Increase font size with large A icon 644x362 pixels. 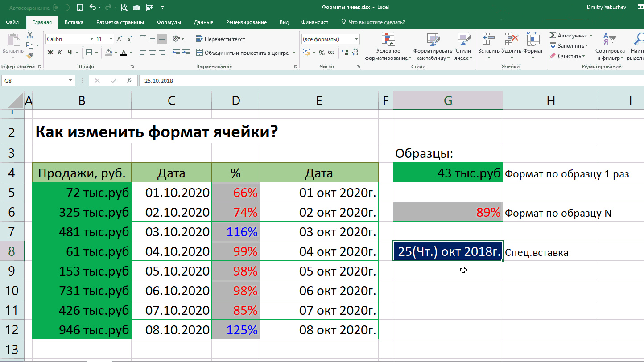(x=120, y=39)
